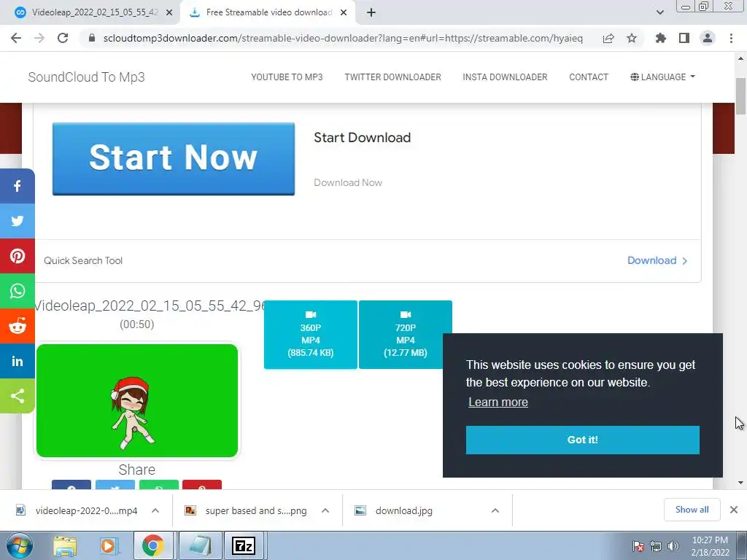The image size is (747, 560).
Task: Open the Extensions puzzle icon
Action: pyautogui.click(x=661, y=38)
